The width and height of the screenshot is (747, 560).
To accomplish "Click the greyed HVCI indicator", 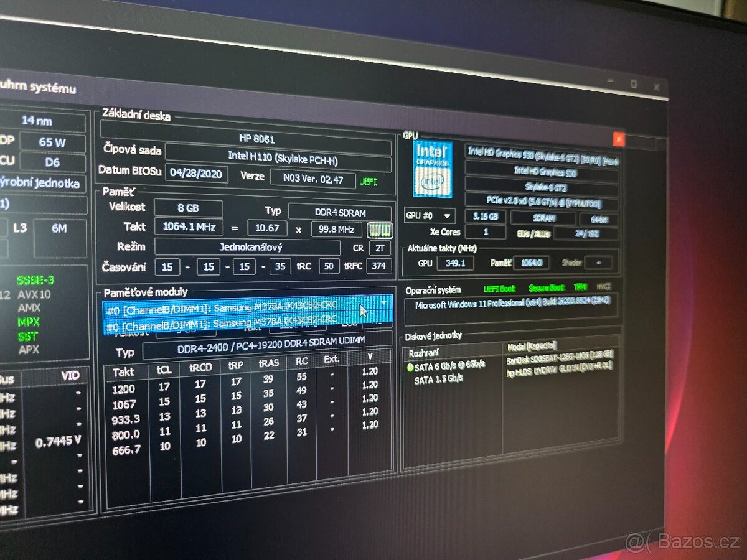I will [x=604, y=286].
